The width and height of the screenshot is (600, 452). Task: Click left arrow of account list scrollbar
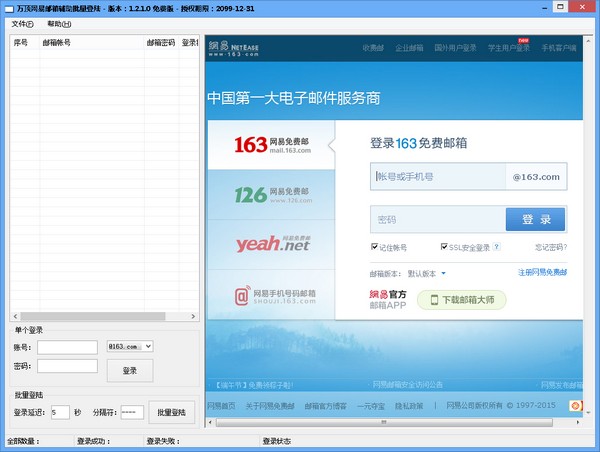[x=15, y=317]
